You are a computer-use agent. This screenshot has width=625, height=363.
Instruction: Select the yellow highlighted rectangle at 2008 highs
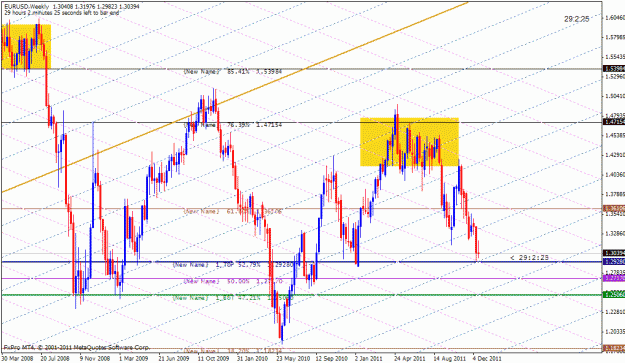[x=26, y=47]
